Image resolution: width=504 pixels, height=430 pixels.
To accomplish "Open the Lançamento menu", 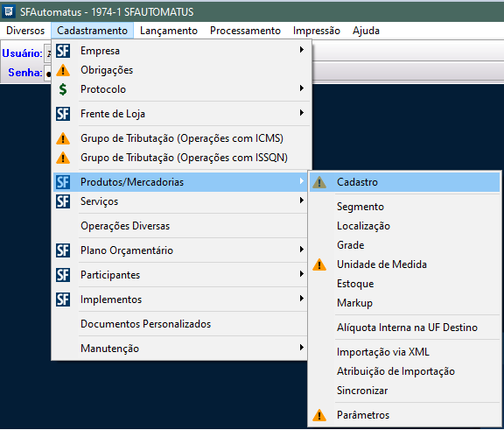I will point(169,31).
